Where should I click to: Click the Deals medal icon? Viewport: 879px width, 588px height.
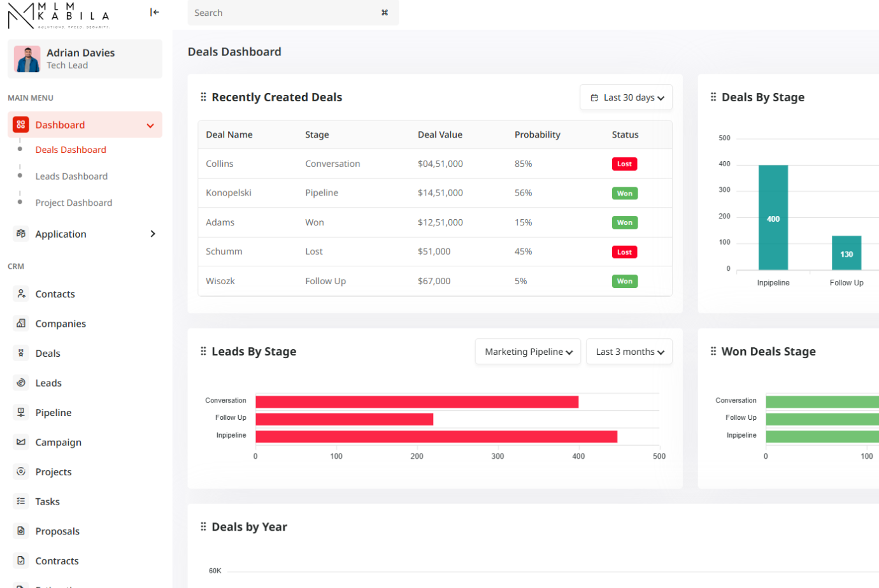click(x=21, y=353)
